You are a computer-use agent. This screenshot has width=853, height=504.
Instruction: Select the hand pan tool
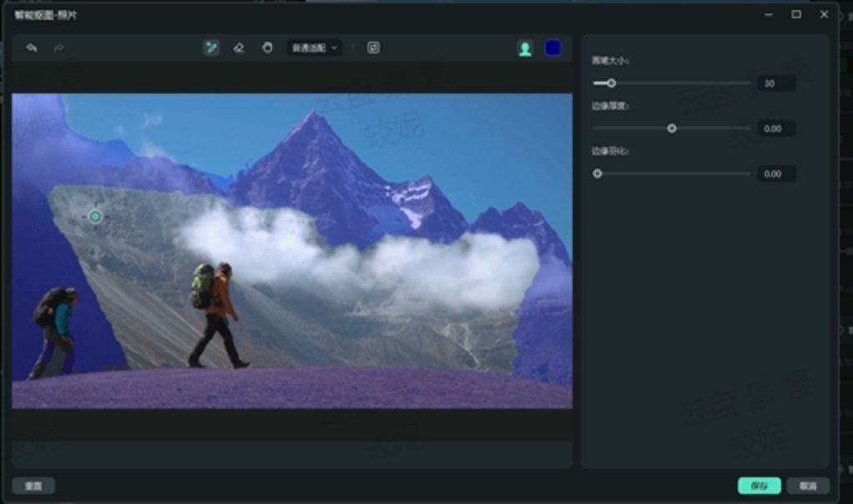267,48
